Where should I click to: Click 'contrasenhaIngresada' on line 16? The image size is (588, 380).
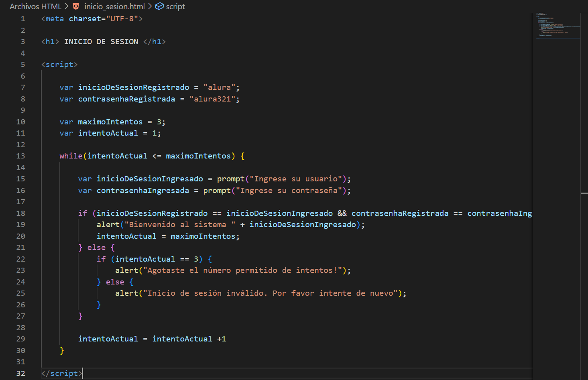click(x=143, y=191)
